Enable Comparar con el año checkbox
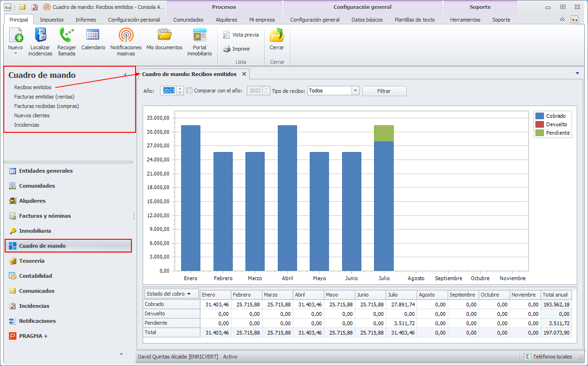Screen dimensions: 588x366 (190, 91)
